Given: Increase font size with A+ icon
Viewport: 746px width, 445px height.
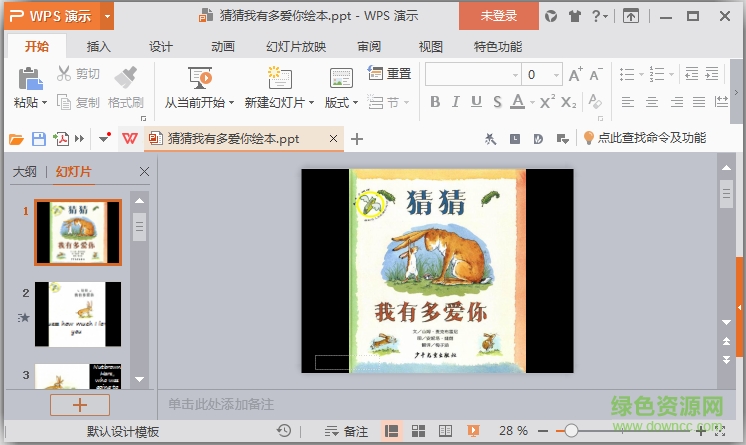Looking at the screenshot, I should [x=575, y=75].
